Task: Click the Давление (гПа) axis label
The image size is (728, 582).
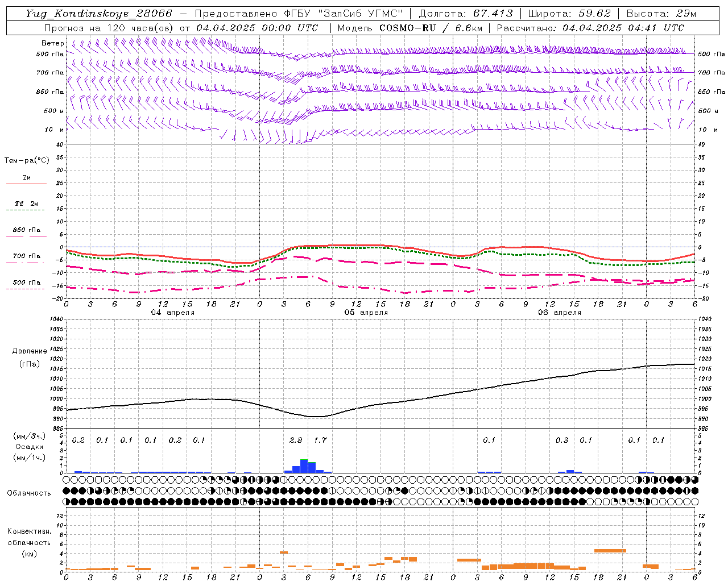Action: (30, 357)
